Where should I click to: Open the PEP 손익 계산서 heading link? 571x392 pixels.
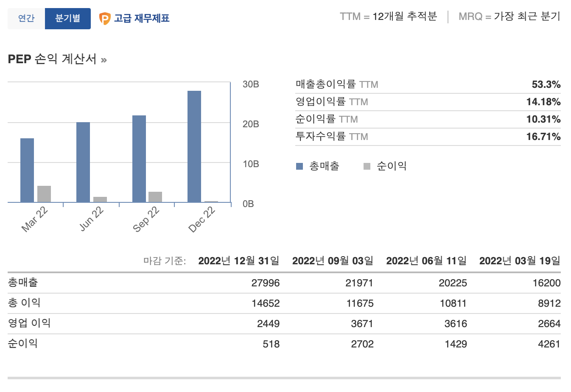tap(52, 59)
